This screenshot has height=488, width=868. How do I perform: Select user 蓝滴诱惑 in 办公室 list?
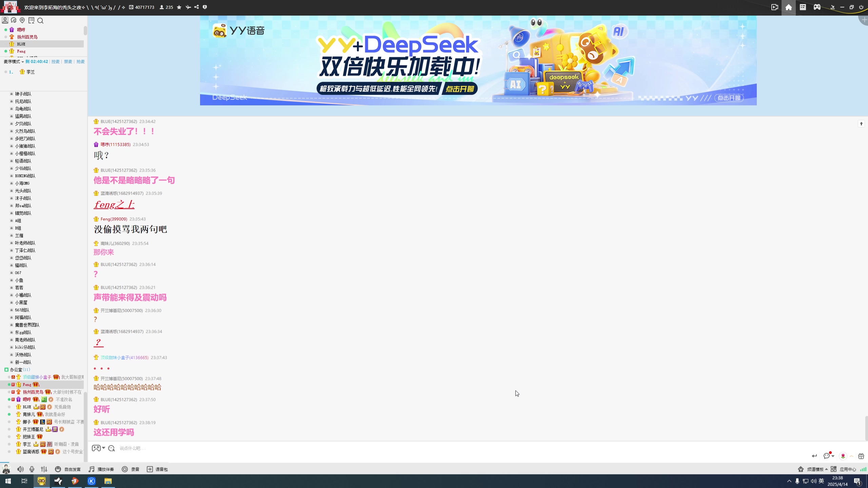tap(31, 452)
